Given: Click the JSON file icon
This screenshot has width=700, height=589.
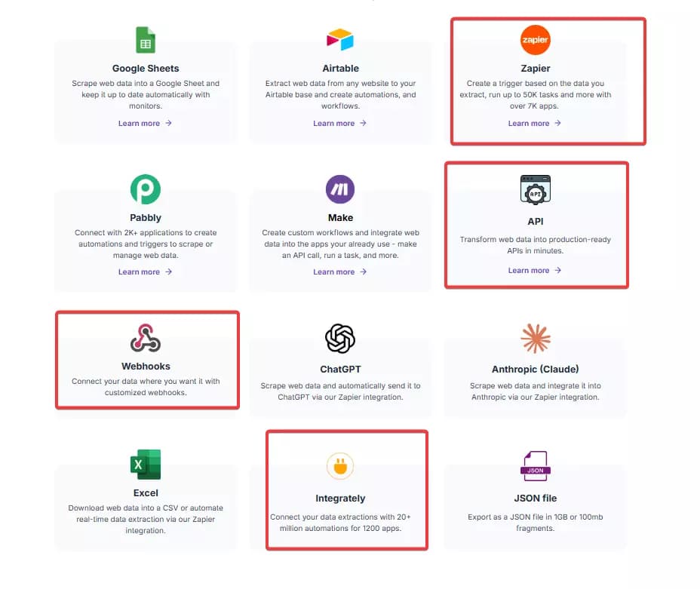Looking at the screenshot, I should point(535,465).
